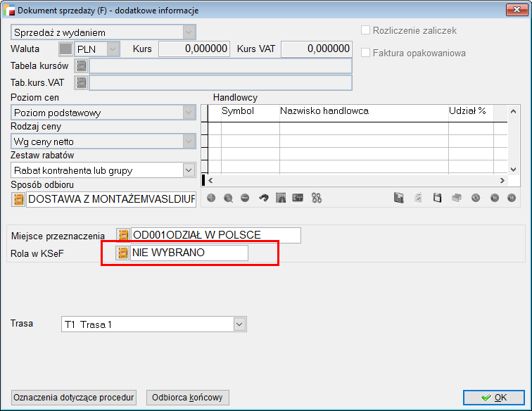Viewport: 532px width, 411px height.
Task: Click the floppy disk save icon
Action: (437, 198)
